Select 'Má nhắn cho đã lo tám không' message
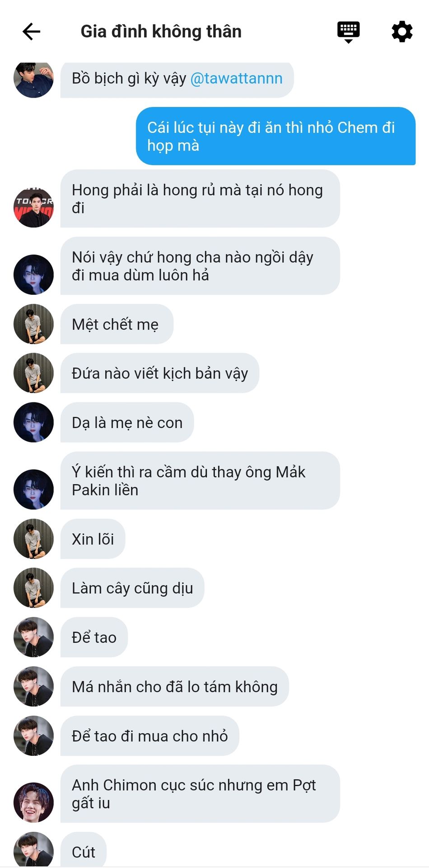 coord(175,686)
